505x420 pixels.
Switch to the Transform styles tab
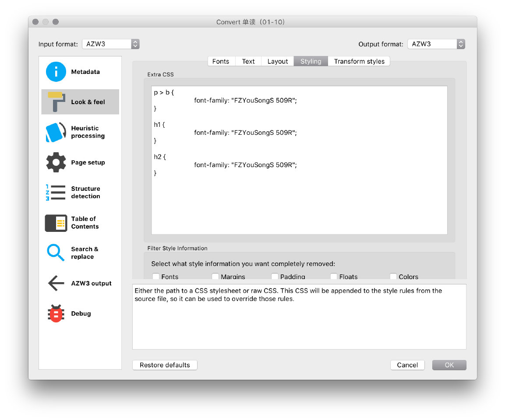359,61
